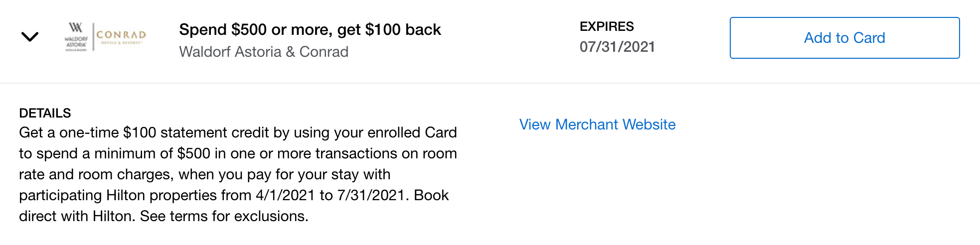Click the "4/1/2021 to 7/31/2021" date range
This screenshot has width=980, height=245.
pyautogui.click(x=329, y=195)
